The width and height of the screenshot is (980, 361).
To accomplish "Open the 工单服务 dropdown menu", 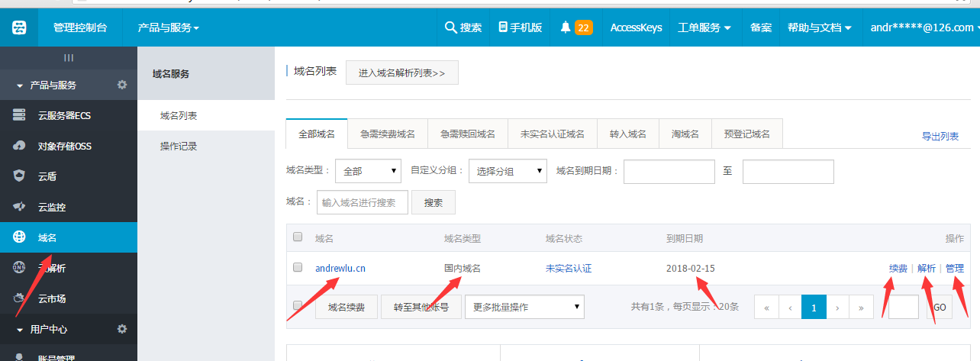I will point(704,27).
